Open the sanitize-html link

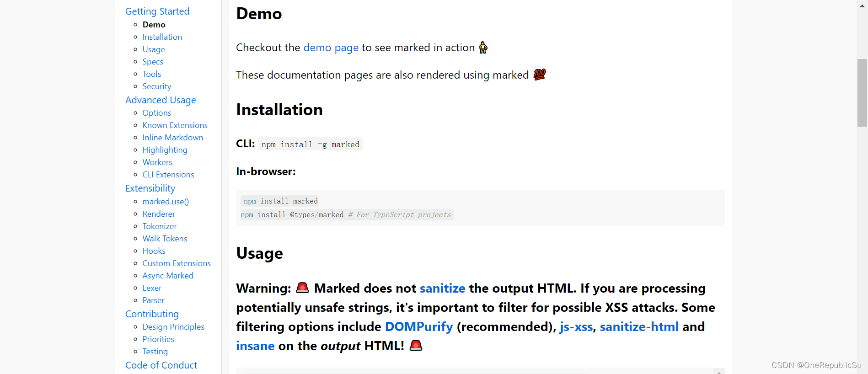click(x=639, y=327)
